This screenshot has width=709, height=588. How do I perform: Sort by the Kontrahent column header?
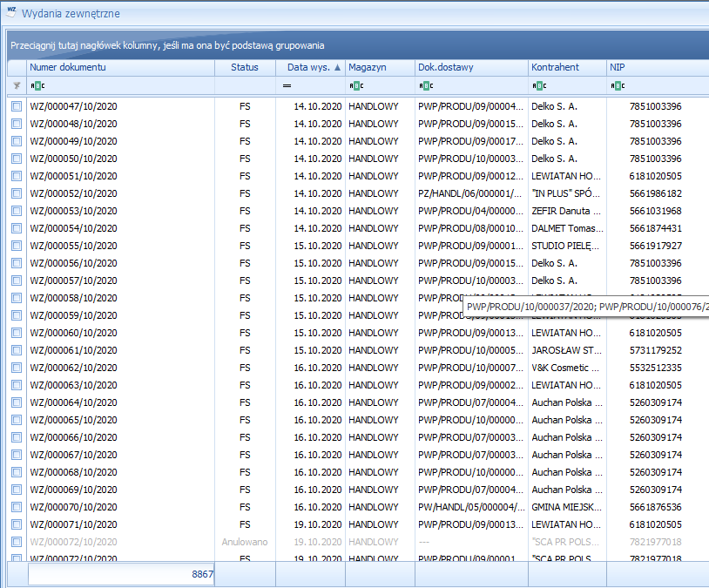(568, 67)
